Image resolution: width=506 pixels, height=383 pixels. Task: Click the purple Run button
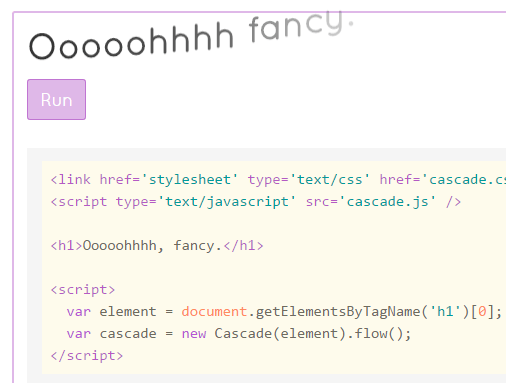pyautogui.click(x=56, y=99)
